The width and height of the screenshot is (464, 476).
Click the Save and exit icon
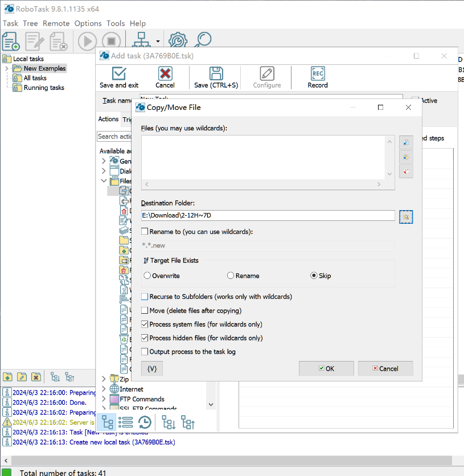119,74
